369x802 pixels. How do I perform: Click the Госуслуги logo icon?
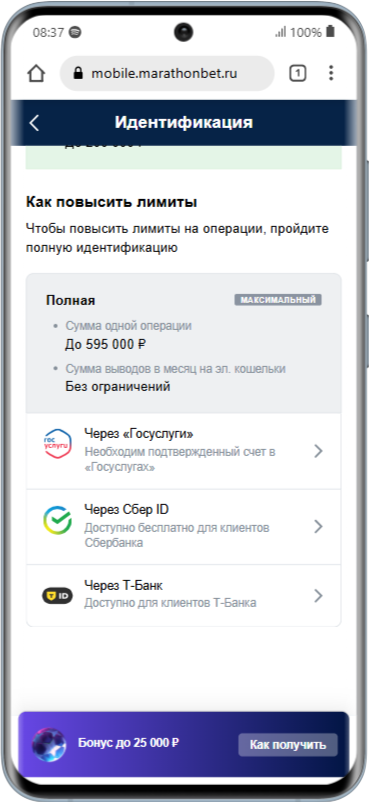[57, 444]
